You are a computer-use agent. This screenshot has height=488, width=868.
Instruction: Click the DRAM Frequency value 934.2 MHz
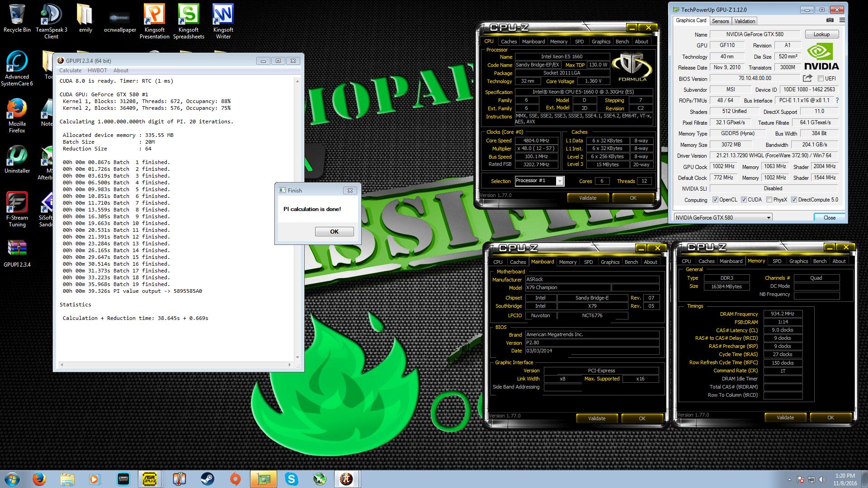(x=783, y=314)
